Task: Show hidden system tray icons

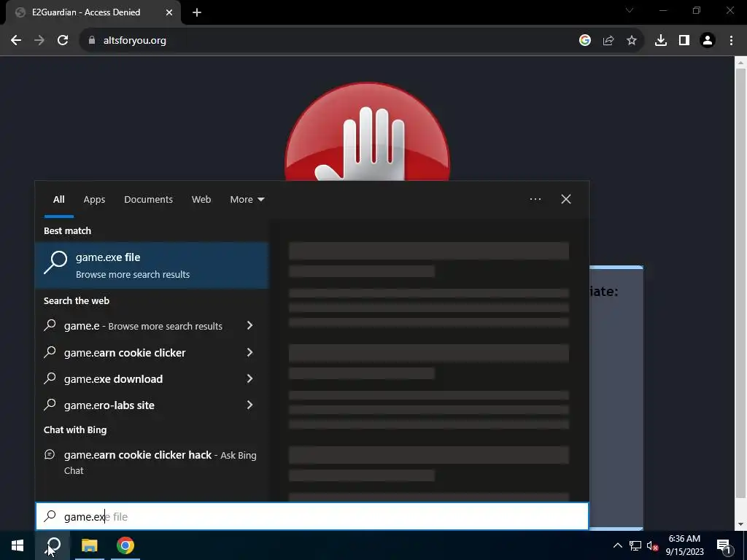Action: click(x=617, y=545)
